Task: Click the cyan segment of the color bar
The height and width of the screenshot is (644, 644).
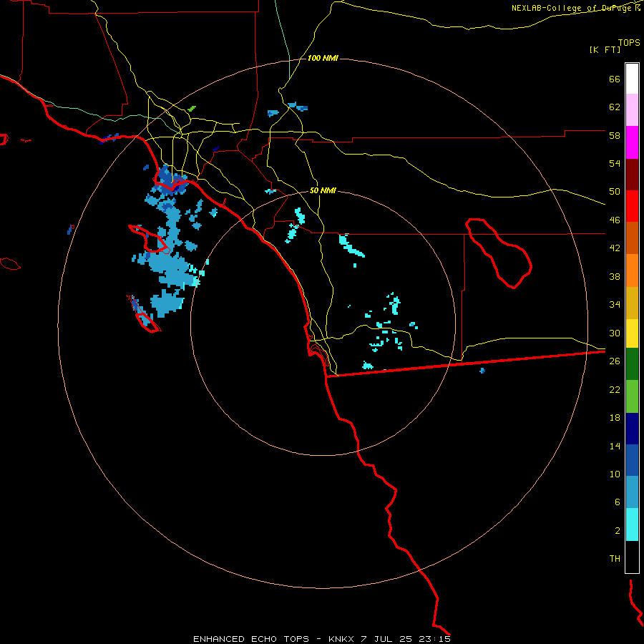Action: coord(632,525)
